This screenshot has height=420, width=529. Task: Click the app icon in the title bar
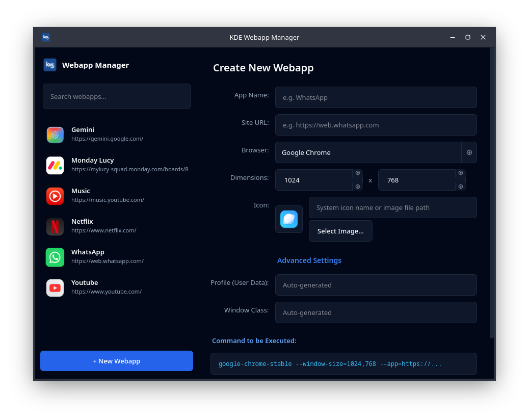[x=46, y=37]
